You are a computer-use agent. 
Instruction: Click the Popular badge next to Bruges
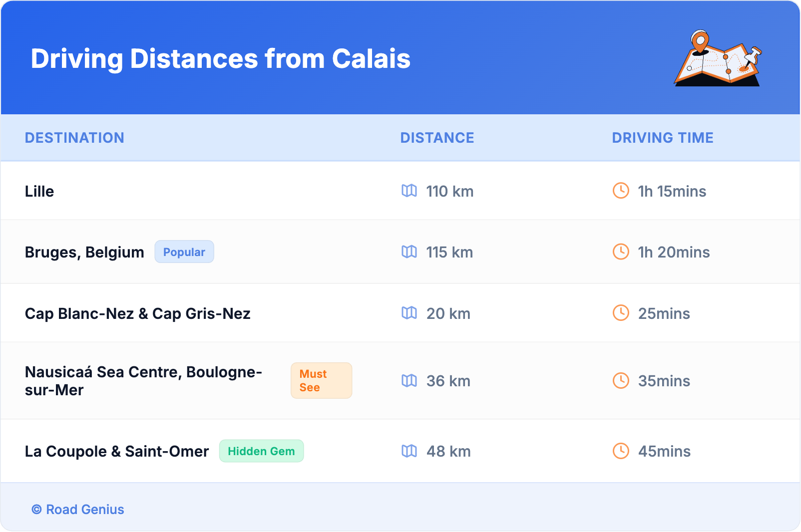pyautogui.click(x=184, y=252)
